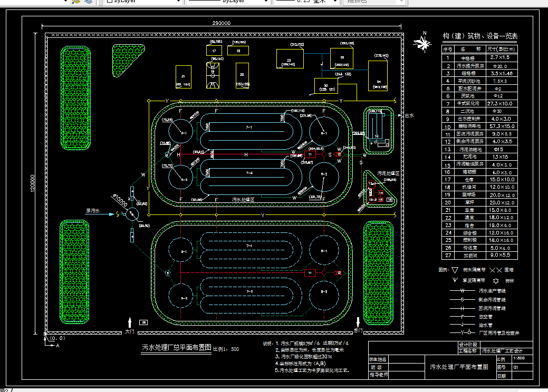
Task: Select table row 19 name 篮球场
Action: pos(469,195)
